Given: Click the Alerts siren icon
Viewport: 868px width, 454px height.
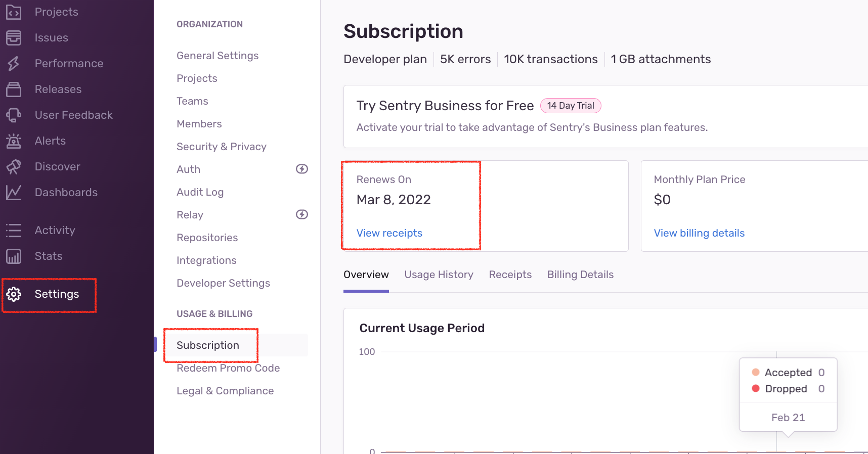Looking at the screenshot, I should pyautogui.click(x=14, y=141).
